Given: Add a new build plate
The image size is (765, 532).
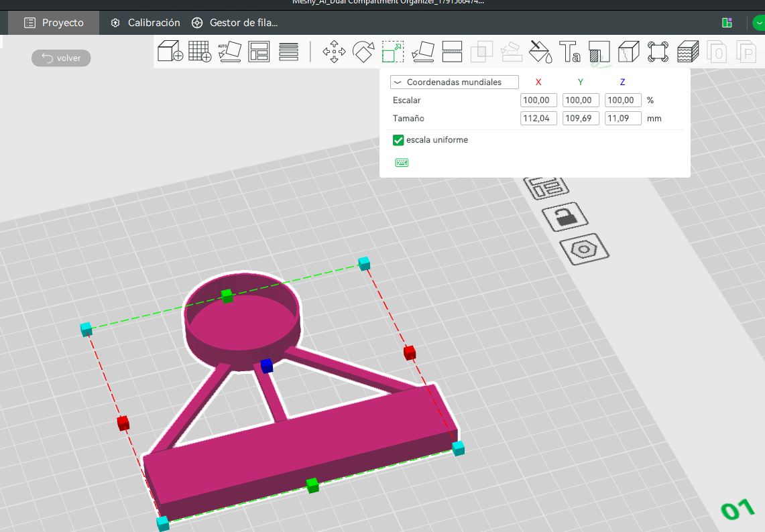Looking at the screenshot, I should tap(200, 51).
